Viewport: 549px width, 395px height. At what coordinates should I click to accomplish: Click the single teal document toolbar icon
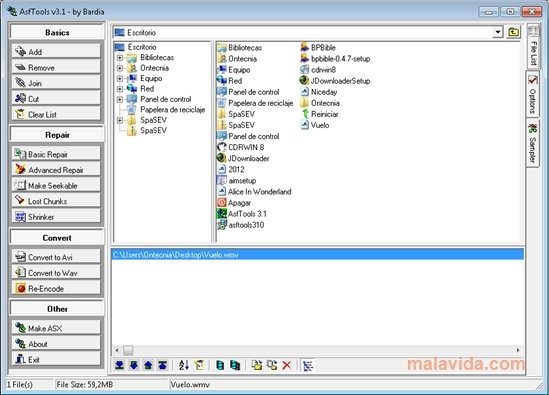220,365
